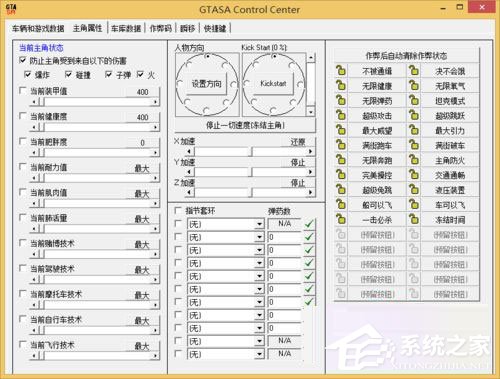Viewport: 500px width, 379px height.
Task: Click the lock icon for 车可以飞
Action: click(x=414, y=205)
